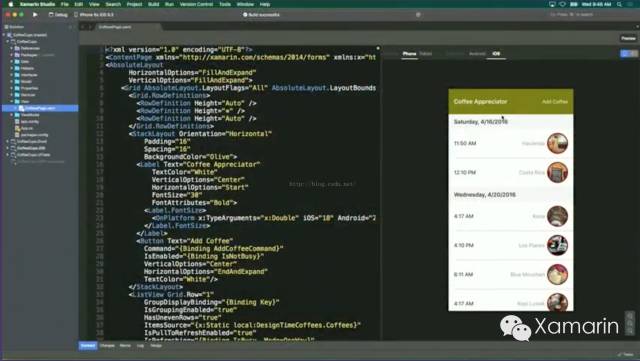
Task: Open the File menu
Action: tap(64, 4)
